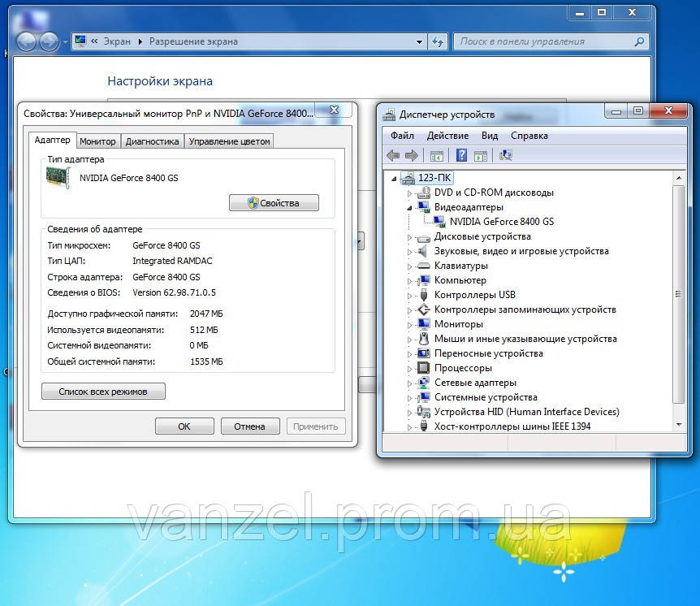Click Разрешение экрана in the breadcrumb
Screen dimensions: 700x606
tap(193, 41)
